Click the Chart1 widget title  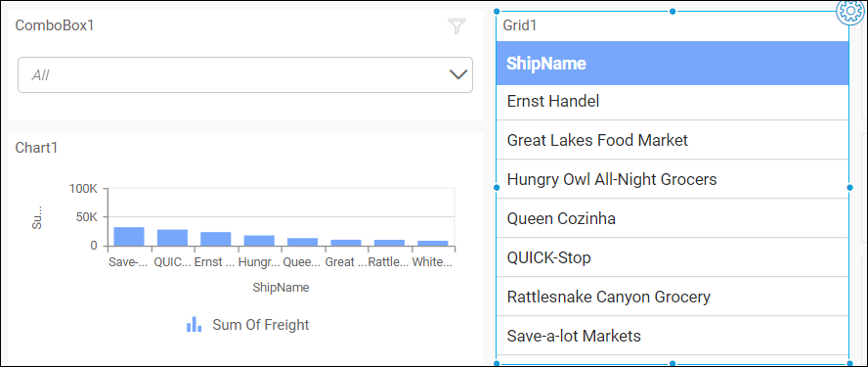pyautogui.click(x=36, y=148)
